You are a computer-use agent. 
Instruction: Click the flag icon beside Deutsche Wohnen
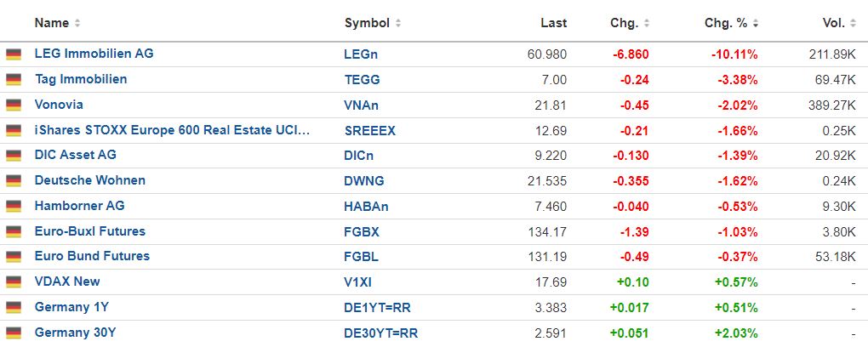click(x=14, y=181)
